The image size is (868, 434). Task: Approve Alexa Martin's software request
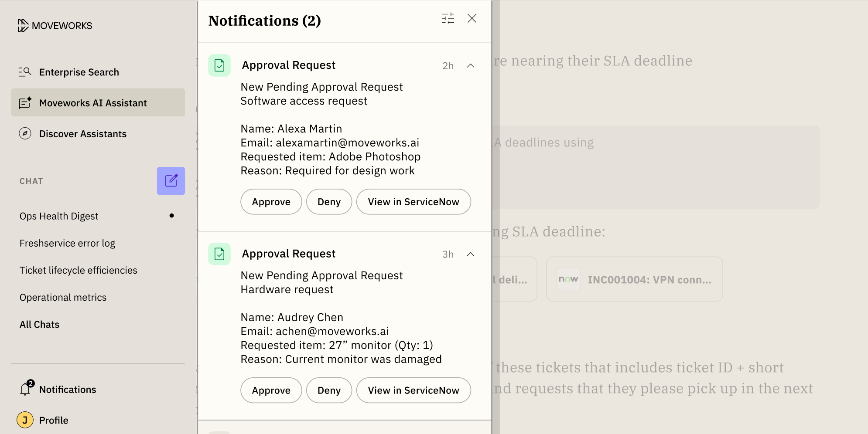tap(271, 201)
